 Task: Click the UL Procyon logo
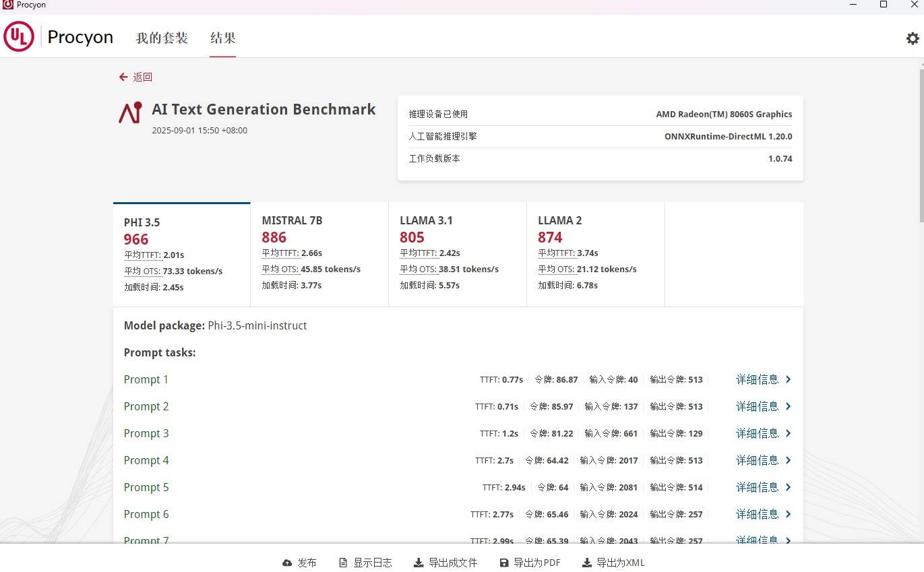point(19,36)
